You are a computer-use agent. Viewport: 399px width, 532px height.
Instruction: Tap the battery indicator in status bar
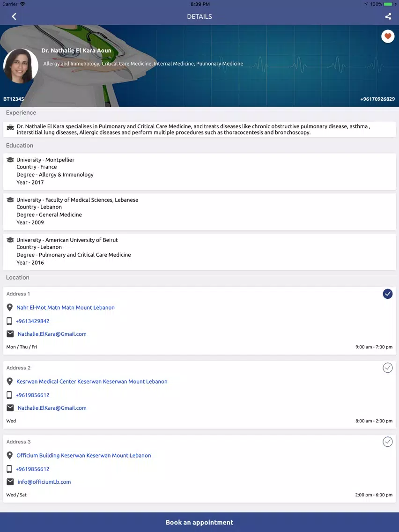(x=388, y=4)
